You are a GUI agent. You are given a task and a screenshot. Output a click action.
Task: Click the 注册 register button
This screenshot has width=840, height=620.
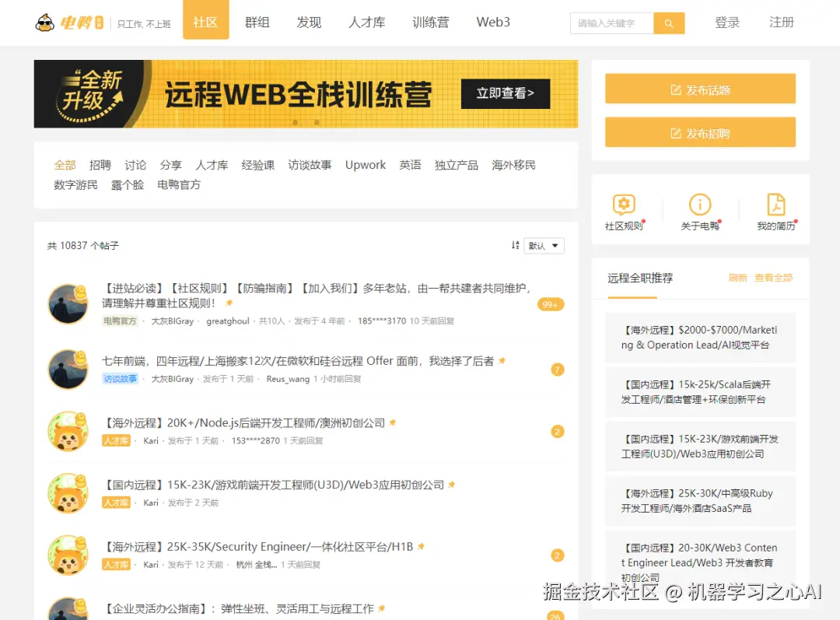(782, 23)
